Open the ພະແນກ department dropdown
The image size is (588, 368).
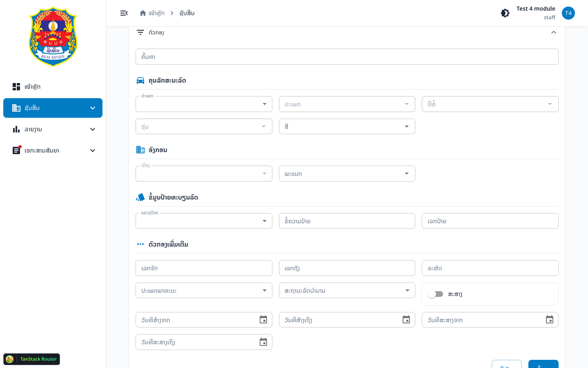(347, 174)
